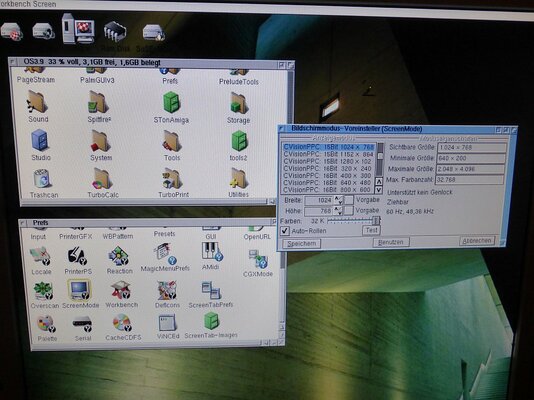
Task: Open the ScreenTab-Images drawer icon
Action: tap(211, 321)
